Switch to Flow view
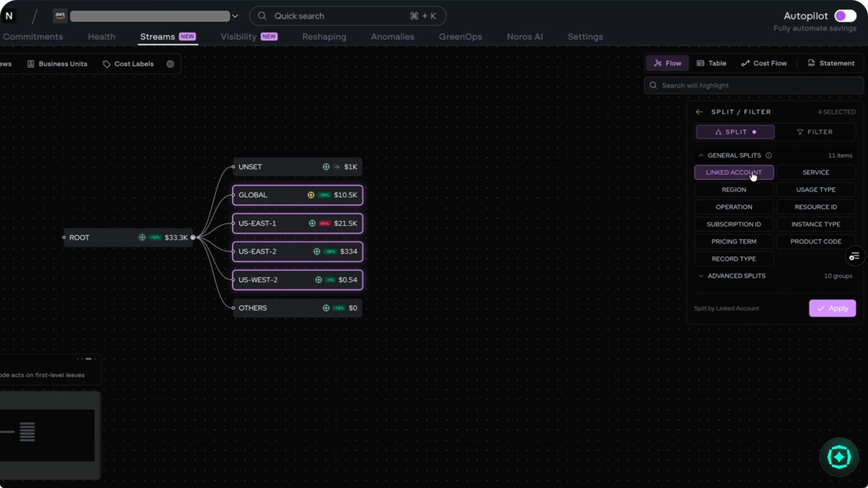This screenshot has width=868, height=488. (667, 63)
